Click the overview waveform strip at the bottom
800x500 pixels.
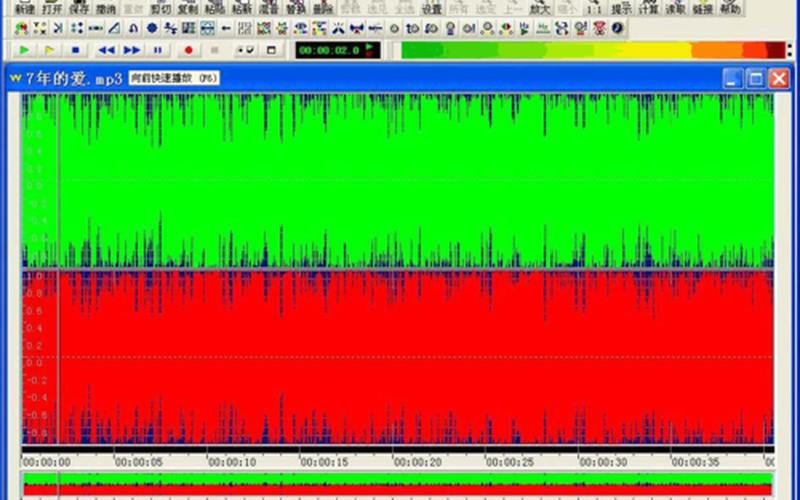point(398,485)
